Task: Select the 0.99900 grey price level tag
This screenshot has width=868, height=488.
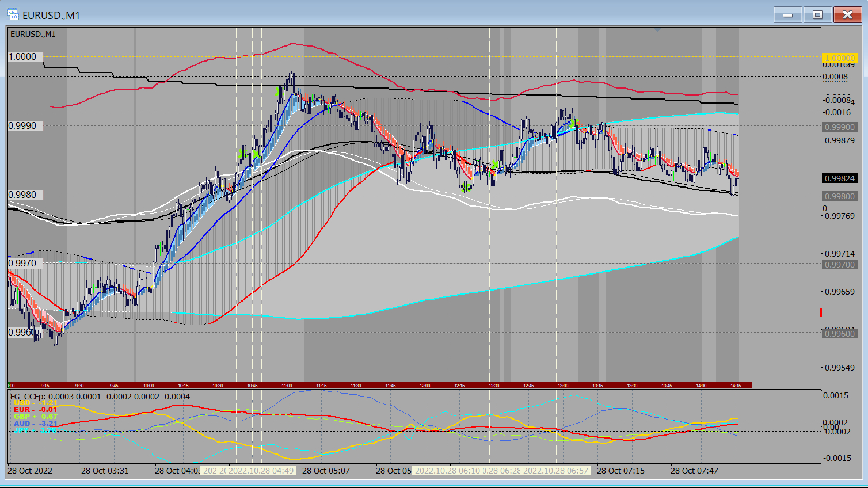Action: (x=839, y=127)
